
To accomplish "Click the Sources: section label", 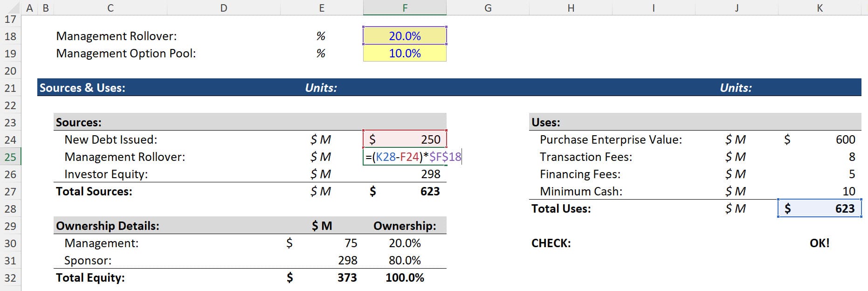I will pos(79,122).
